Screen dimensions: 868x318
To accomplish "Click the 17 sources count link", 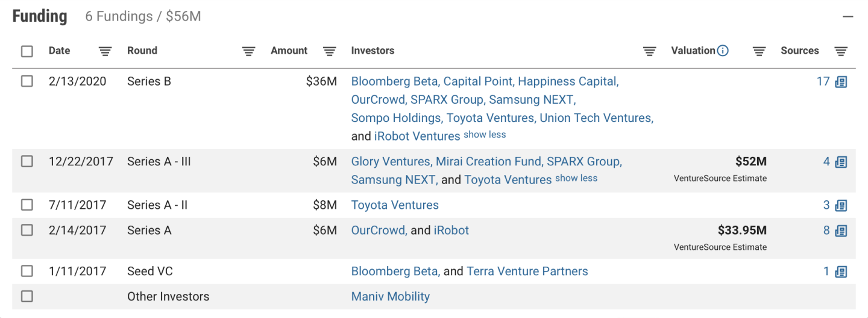I will (x=823, y=81).
